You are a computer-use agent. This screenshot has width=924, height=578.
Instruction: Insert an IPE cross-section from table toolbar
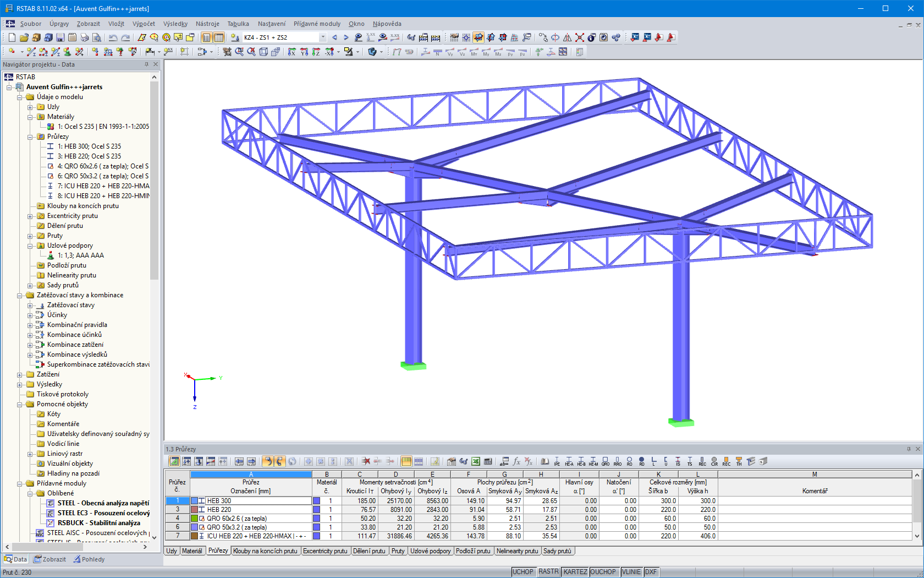[557, 461]
